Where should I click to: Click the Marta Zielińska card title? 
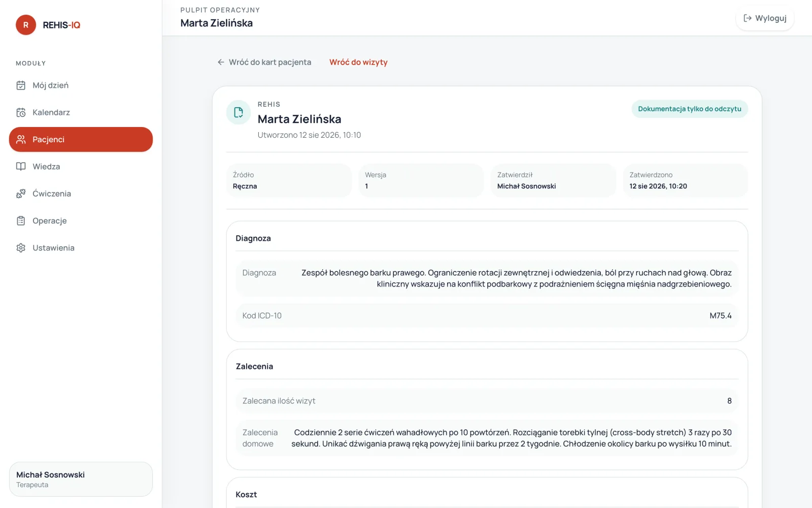pyautogui.click(x=299, y=119)
